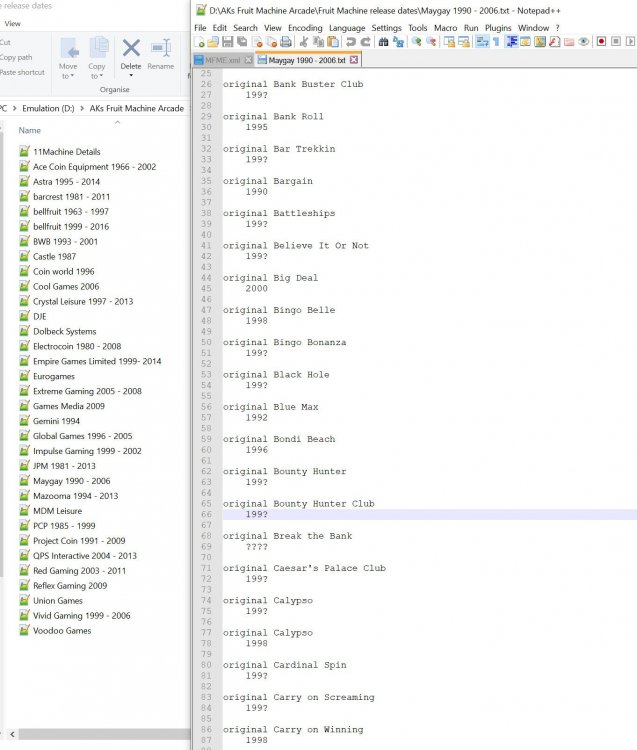Screen dimensions: 637x750
Task: Toggle file monitoring with the eye icon
Action: [x=583, y=42]
